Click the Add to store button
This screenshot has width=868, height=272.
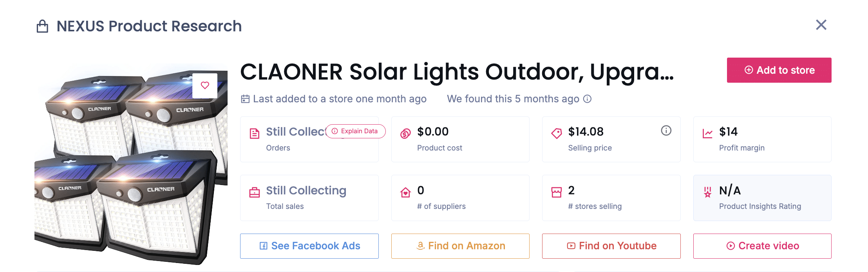pos(779,70)
